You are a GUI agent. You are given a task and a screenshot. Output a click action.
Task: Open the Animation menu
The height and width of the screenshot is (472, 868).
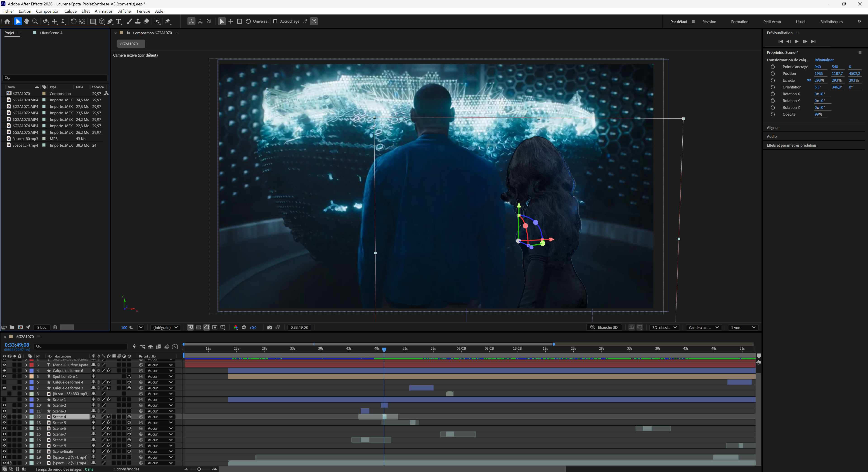coord(104,11)
